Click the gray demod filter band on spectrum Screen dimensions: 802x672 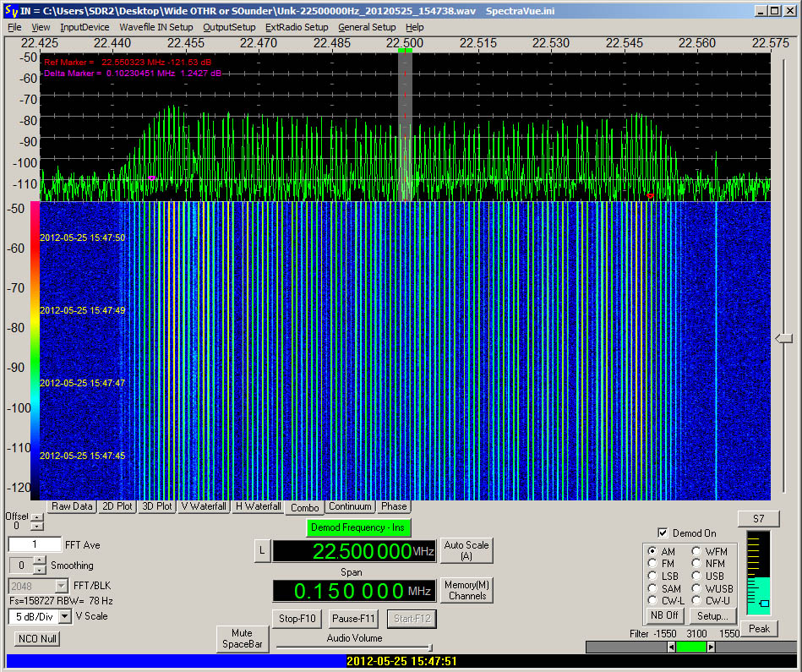coord(405,127)
